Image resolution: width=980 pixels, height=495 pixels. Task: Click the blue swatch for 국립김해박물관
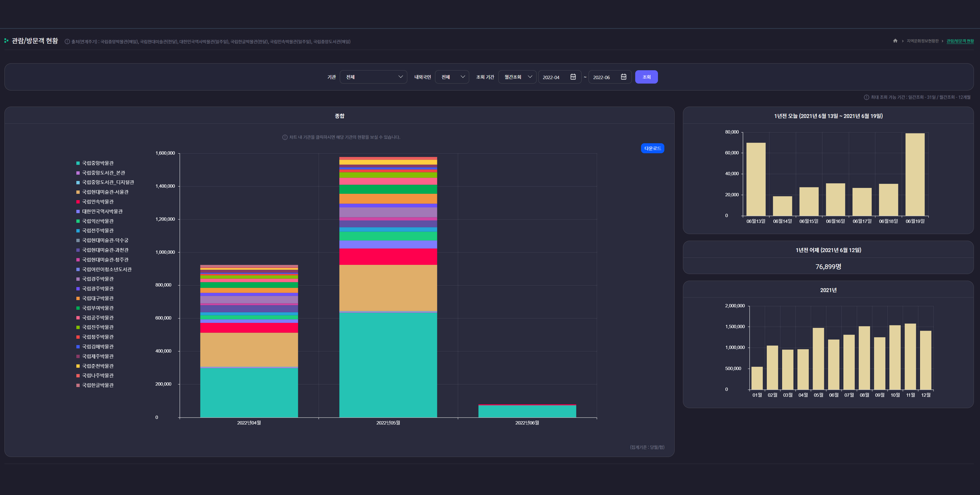pos(78,347)
